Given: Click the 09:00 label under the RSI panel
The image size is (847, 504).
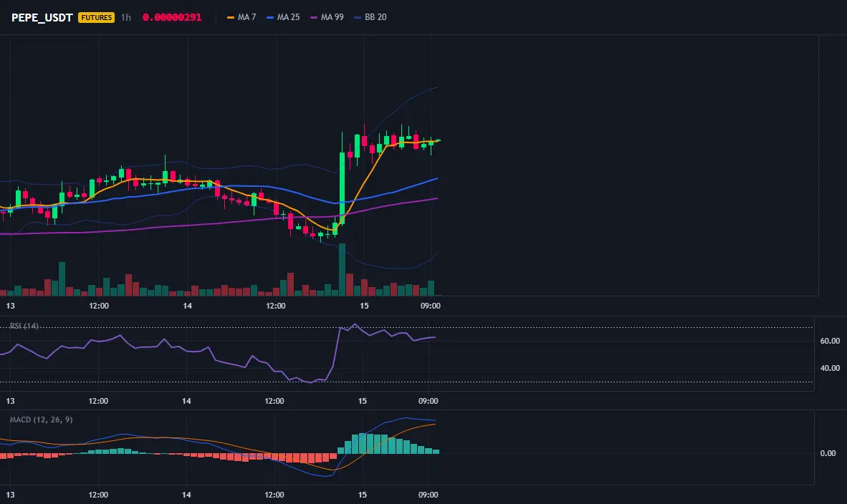Looking at the screenshot, I should pyautogui.click(x=428, y=401).
